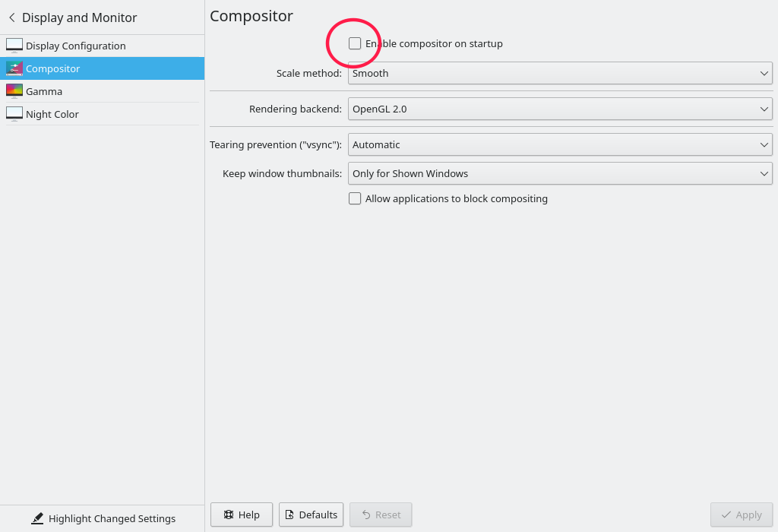Enable compositor on startup checkbox
This screenshot has height=532, width=778.
coord(355,43)
